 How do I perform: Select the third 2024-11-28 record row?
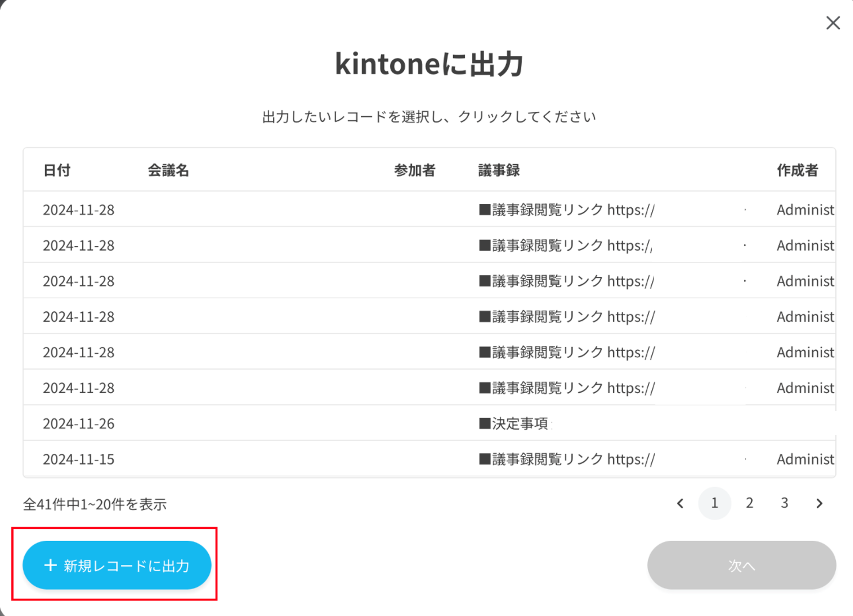click(x=429, y=281)
